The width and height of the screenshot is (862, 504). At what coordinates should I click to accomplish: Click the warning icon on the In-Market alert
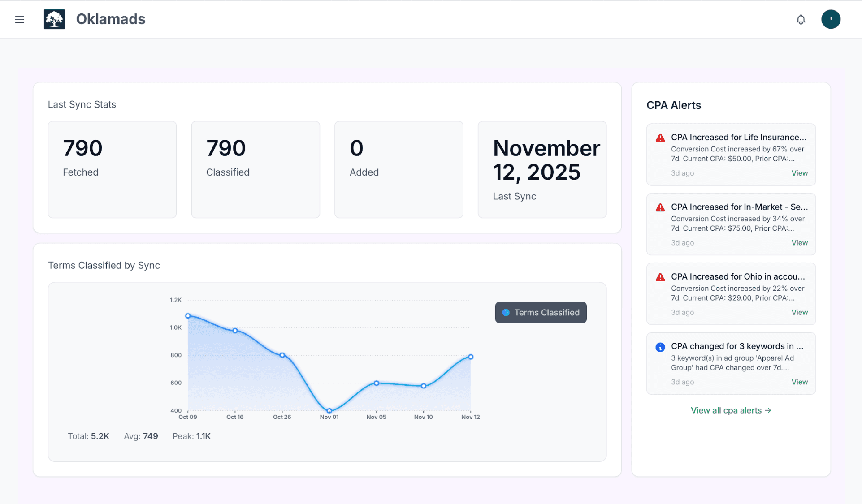pos(659,207)
